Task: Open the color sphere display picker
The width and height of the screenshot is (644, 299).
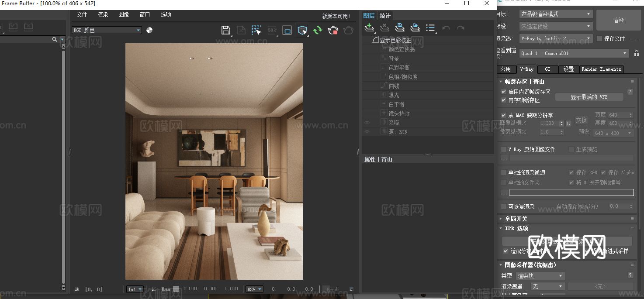Action: click(149, 30)
